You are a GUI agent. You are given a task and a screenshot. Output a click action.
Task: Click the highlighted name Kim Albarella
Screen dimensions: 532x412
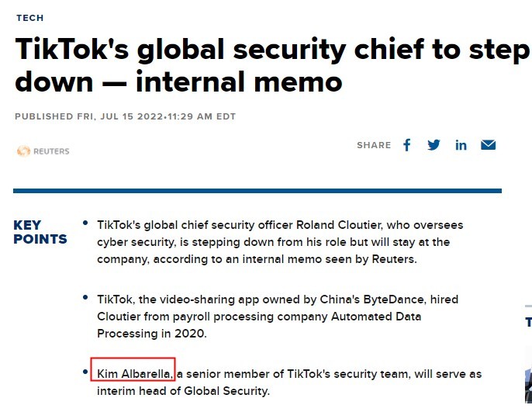coord(134,374)
